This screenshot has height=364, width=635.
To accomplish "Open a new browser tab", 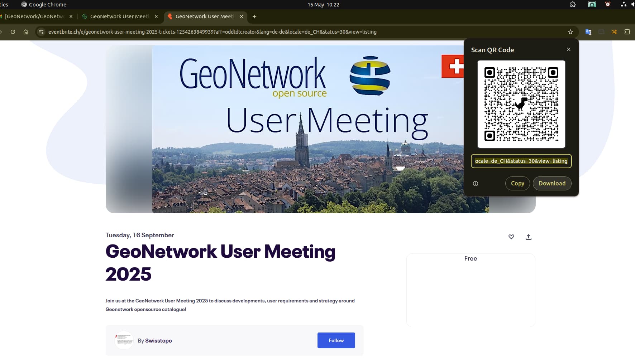I will pos(254,16).
